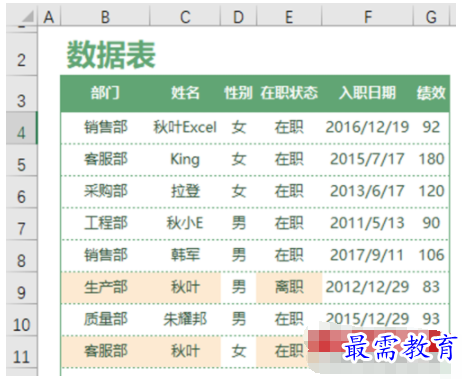The height and width of the screenshot is (379, 466).
Task: Select the date cell 2012/12/29
Action: click(x=368, y=288)
